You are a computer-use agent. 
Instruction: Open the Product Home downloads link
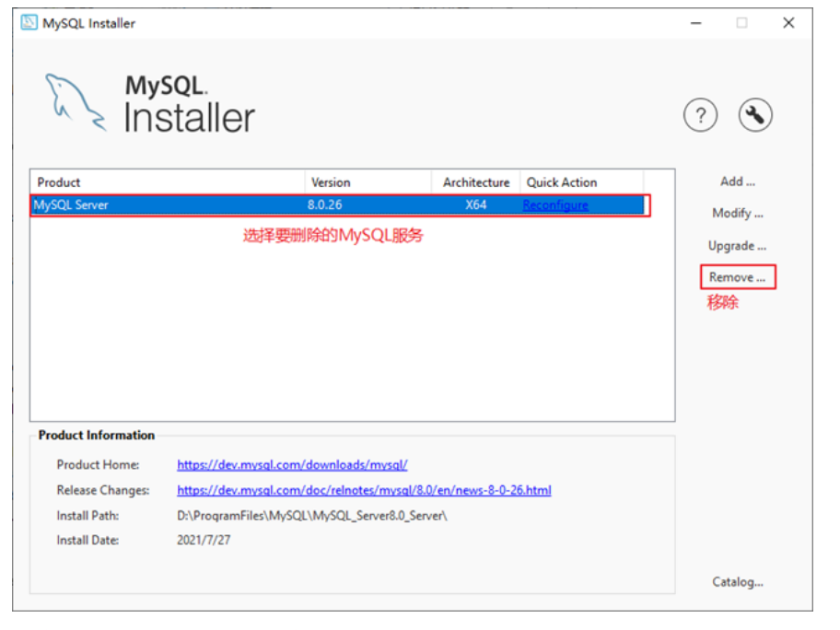pyautogui.click(x=292, y=465)
